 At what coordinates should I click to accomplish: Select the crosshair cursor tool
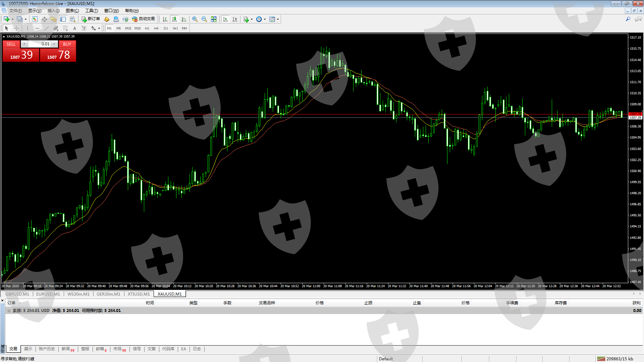16,28
